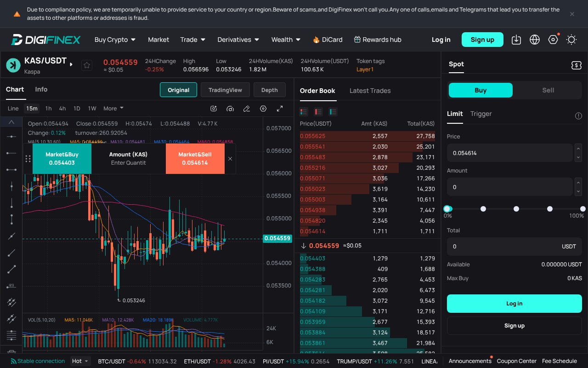Click the chart settings hexagon icon

pyautogui.click(x=263, y=109)
